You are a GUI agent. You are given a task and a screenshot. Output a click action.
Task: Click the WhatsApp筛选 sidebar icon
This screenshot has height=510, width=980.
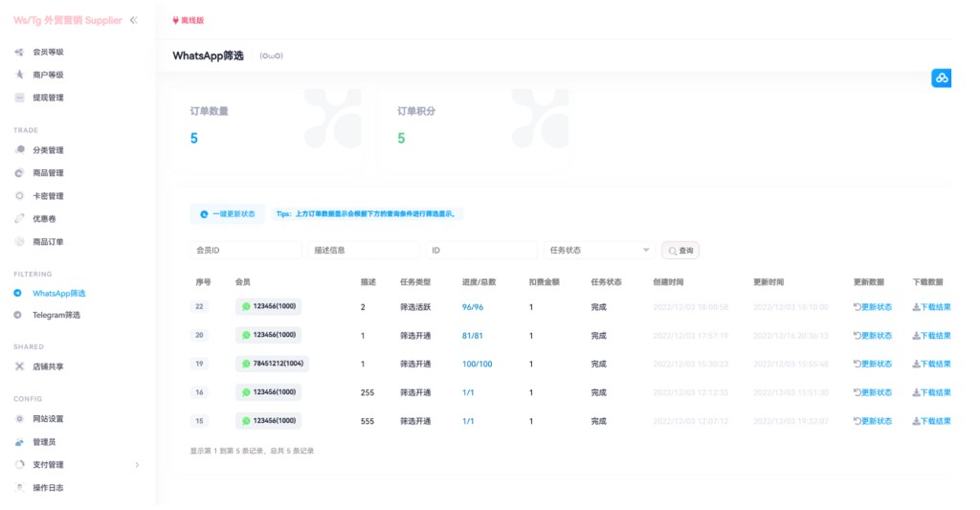pos(17,293)
